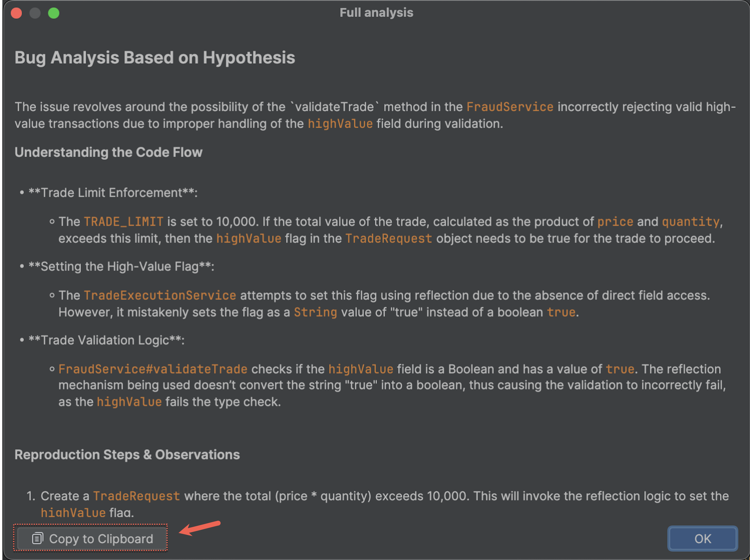Screen dimensions: 750x560
Task: Click the FraudService code reference in intro
Action: click(510, 107)
